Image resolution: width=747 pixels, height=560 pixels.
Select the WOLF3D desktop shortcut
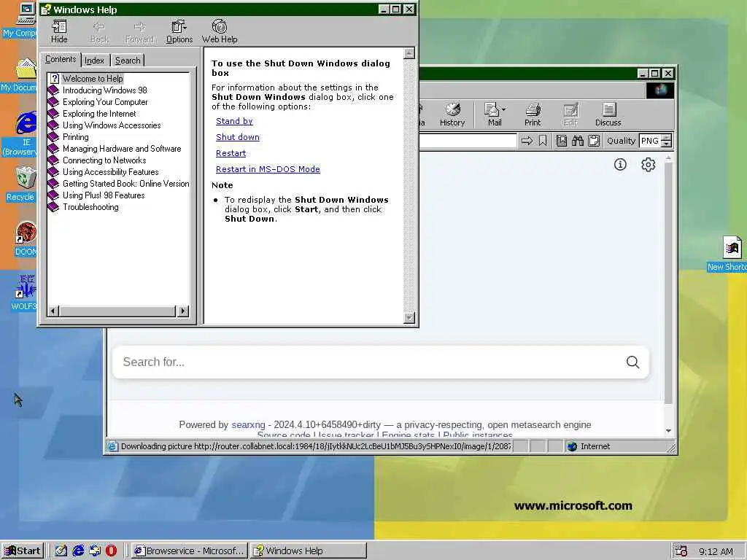(24, 292)
